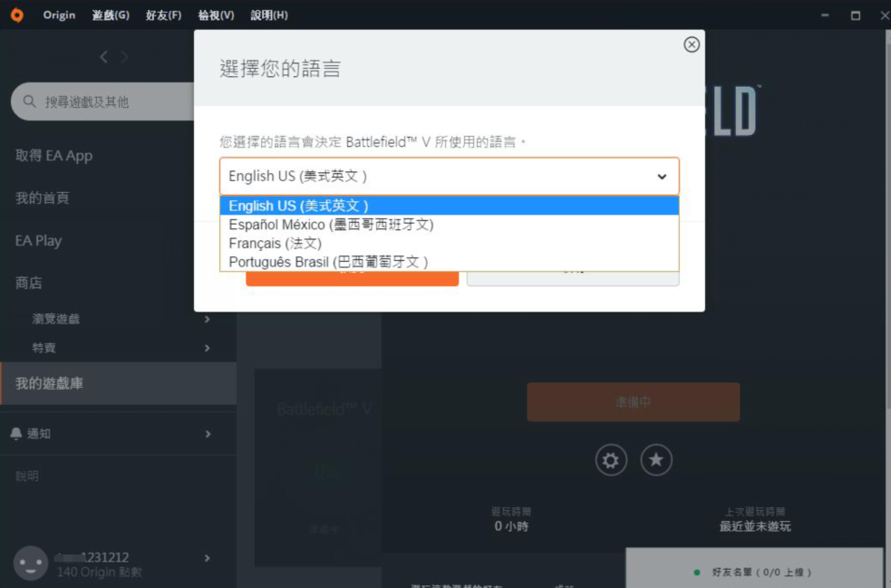The image size is (891, 588).
Task: Select English US (美式英文) option
Action: click(449, 206)
